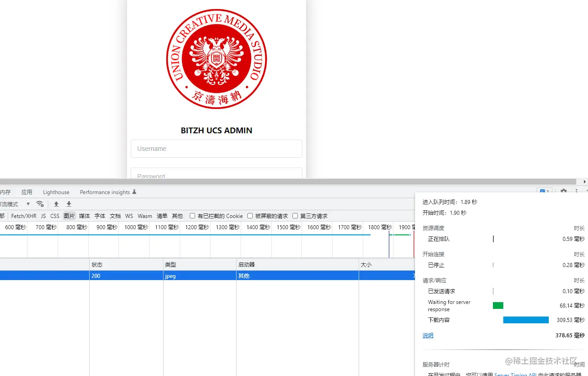
Task: Enable the 有已拦截的 Cookie checkbox
Action: coord(192,216)
